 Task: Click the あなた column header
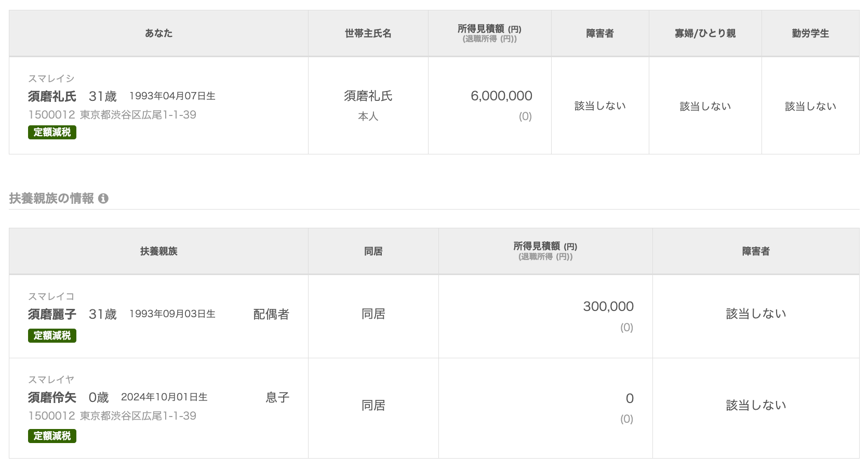coord(158,33)
